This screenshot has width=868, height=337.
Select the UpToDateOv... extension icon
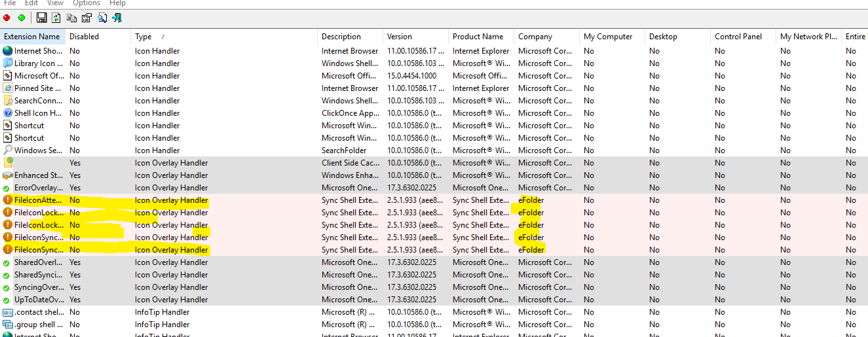click(8, 300)
